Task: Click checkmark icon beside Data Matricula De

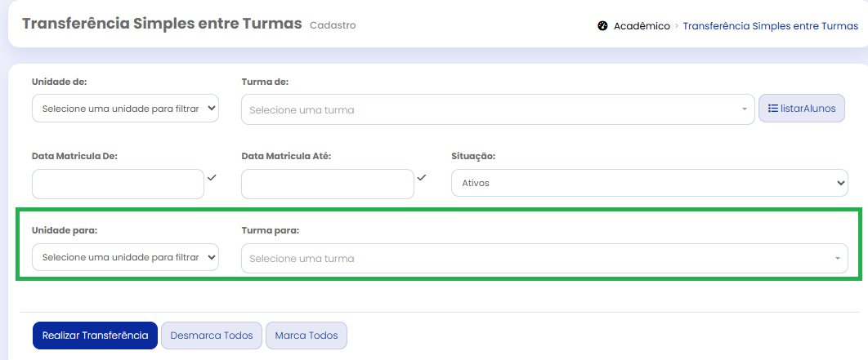Action: (x=213, y=177)
